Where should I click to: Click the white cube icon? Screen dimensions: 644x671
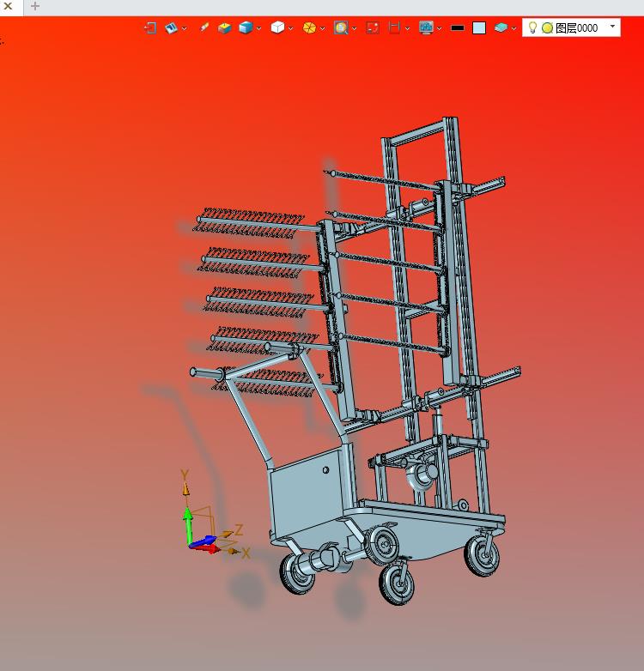pyautogui.click(x=277, y=27)
